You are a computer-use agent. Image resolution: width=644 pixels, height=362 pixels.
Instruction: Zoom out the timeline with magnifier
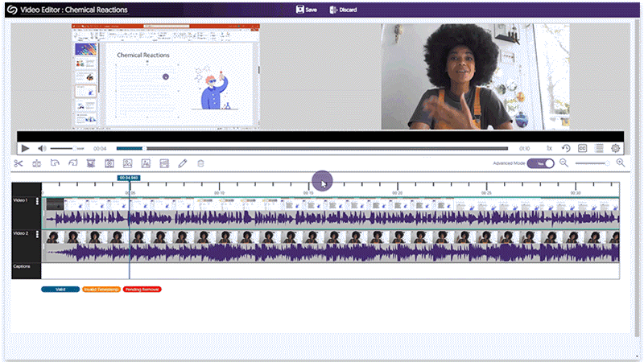[564, 163]
